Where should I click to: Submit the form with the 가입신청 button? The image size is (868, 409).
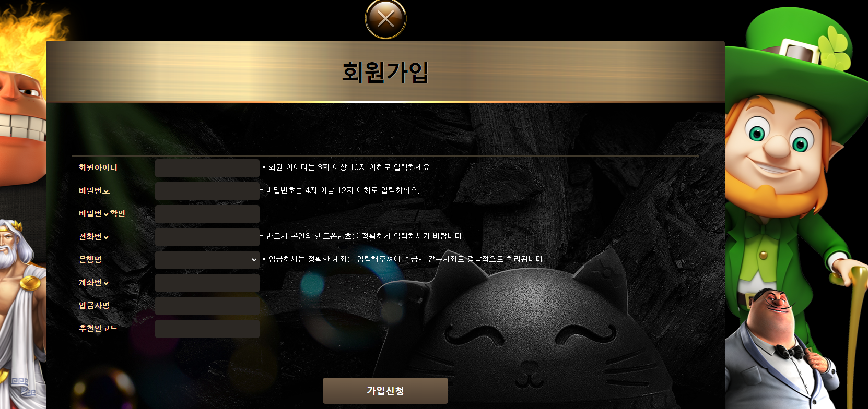tap(385, 391)
